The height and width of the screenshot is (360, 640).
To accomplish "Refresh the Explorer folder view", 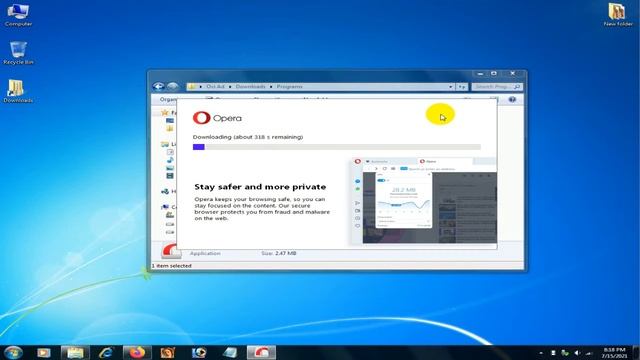I will pos(462,87).
